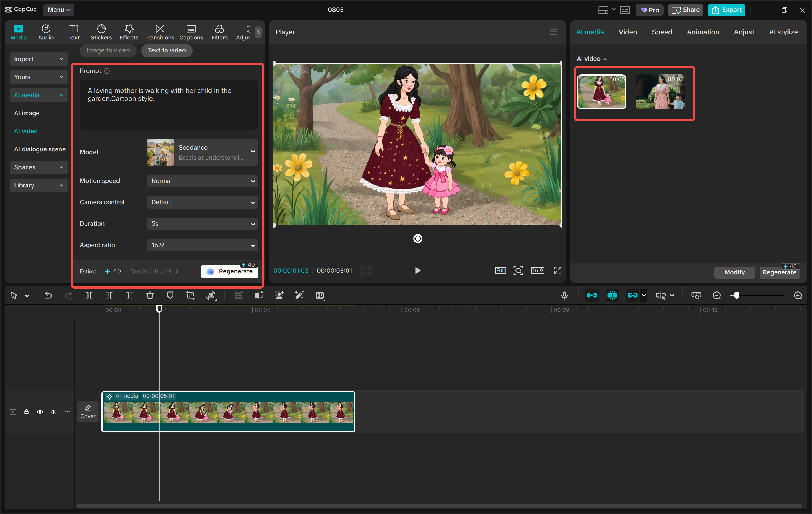812x514 pixels.
Task: Open the Captions panel
Action: [191, 32]
